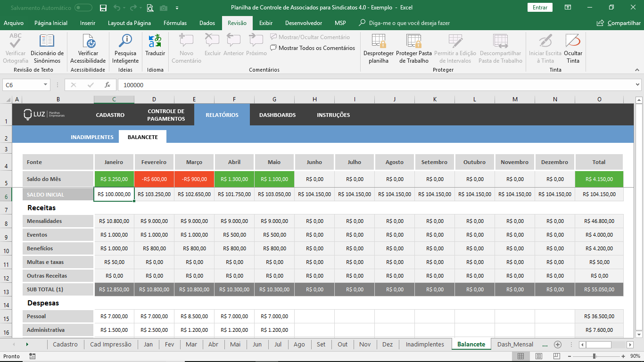This screenshot has width=644, height=362.
Task: Switch to page layout view in status bar
Action: [539, 356]
